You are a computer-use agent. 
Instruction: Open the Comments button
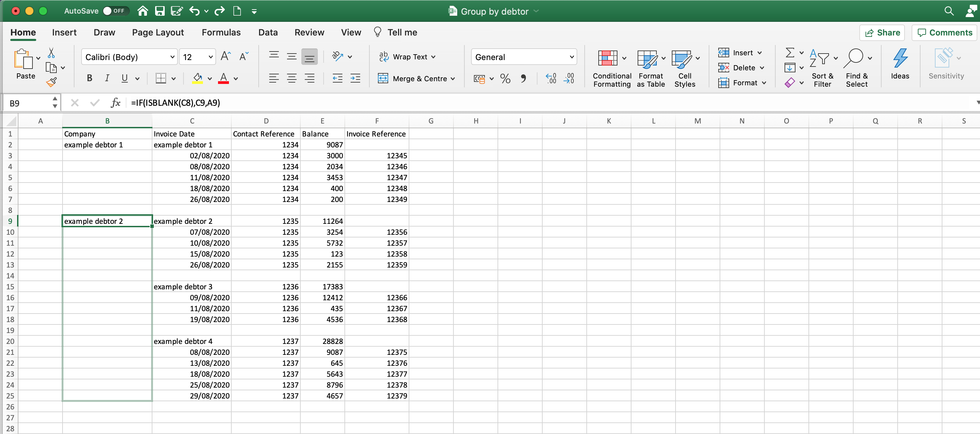pyautogui.click(x=945, y=33)
